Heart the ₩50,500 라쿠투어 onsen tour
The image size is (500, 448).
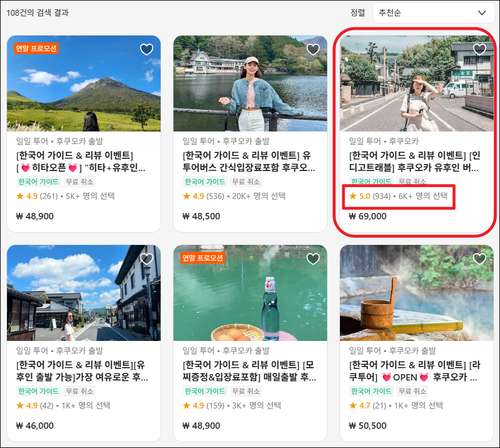tap(479, 259)
